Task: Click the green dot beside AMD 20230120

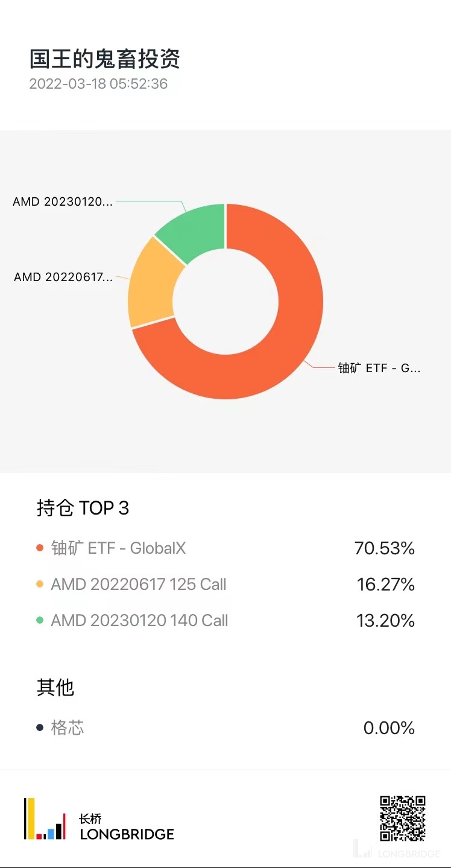Action: [40, 621]
